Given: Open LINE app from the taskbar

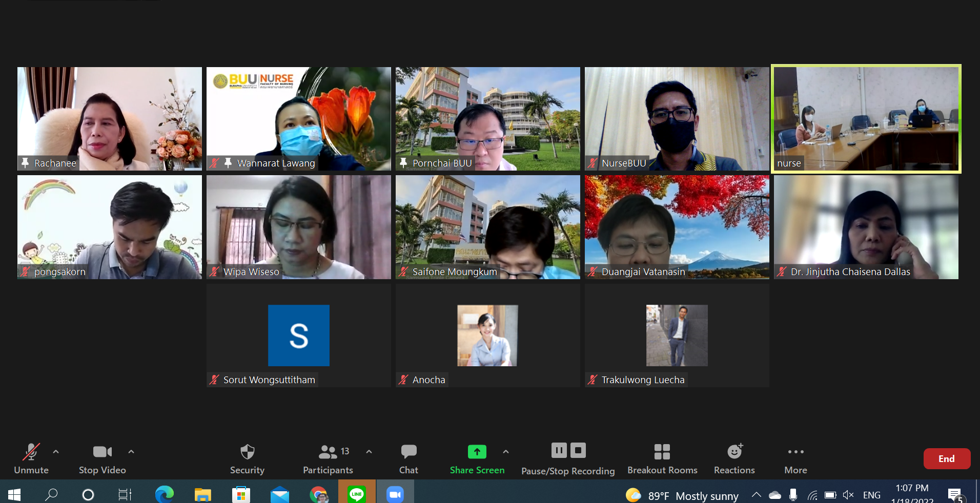Looking at the screenshot, I should coord(357,494).
